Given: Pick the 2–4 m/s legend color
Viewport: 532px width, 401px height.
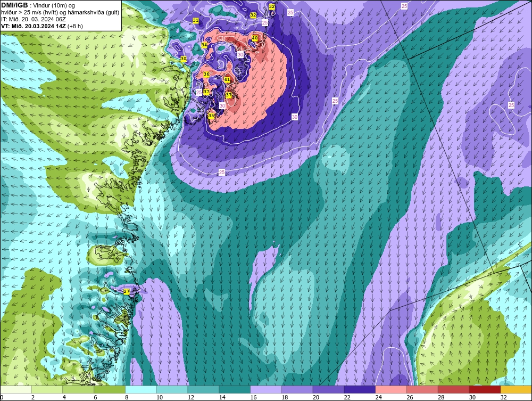Looking at the screenshot, I should click(47, 389).
